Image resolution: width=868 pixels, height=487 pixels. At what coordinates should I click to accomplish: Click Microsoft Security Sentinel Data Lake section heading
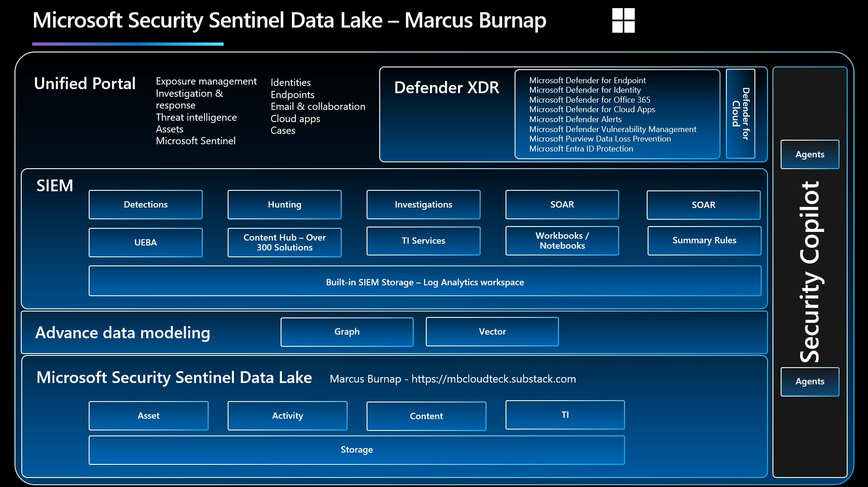(x=174, y=378)
